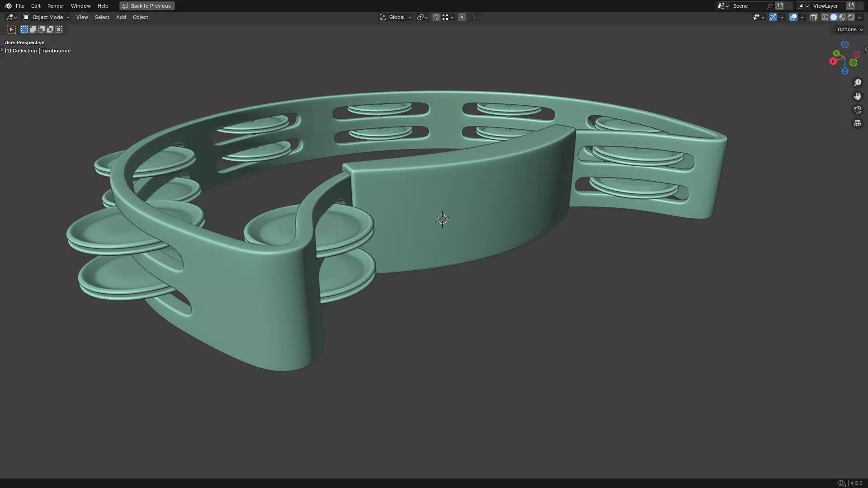868x488 pixels.
Task: Click the red X axis on navigation gizmo
Action: (833, 61)
